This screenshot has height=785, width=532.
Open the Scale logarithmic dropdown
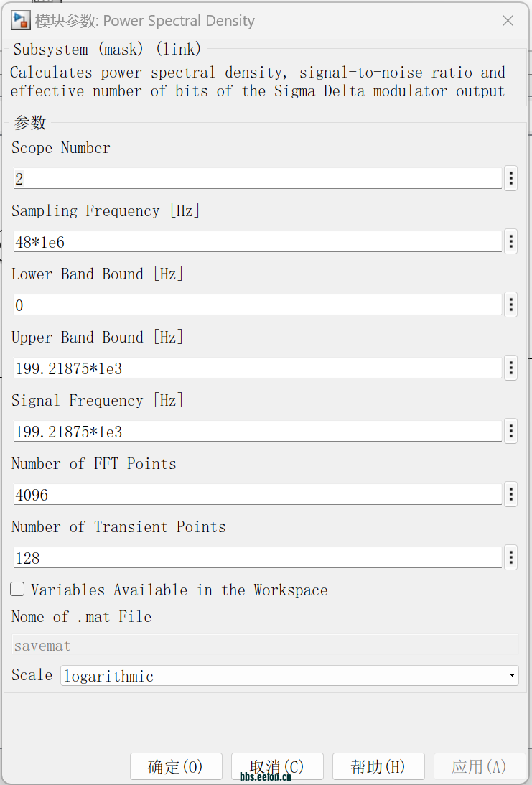(287, 676)
